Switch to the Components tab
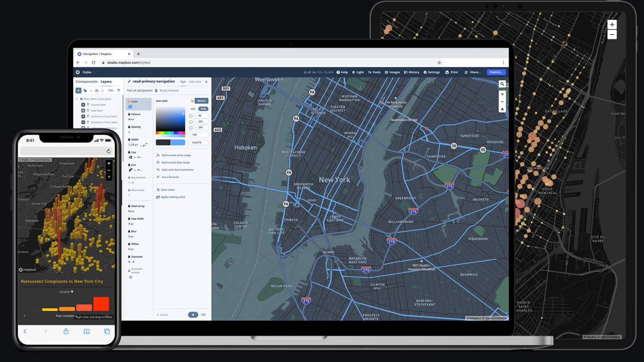The image size is (644, 362). 87,81
